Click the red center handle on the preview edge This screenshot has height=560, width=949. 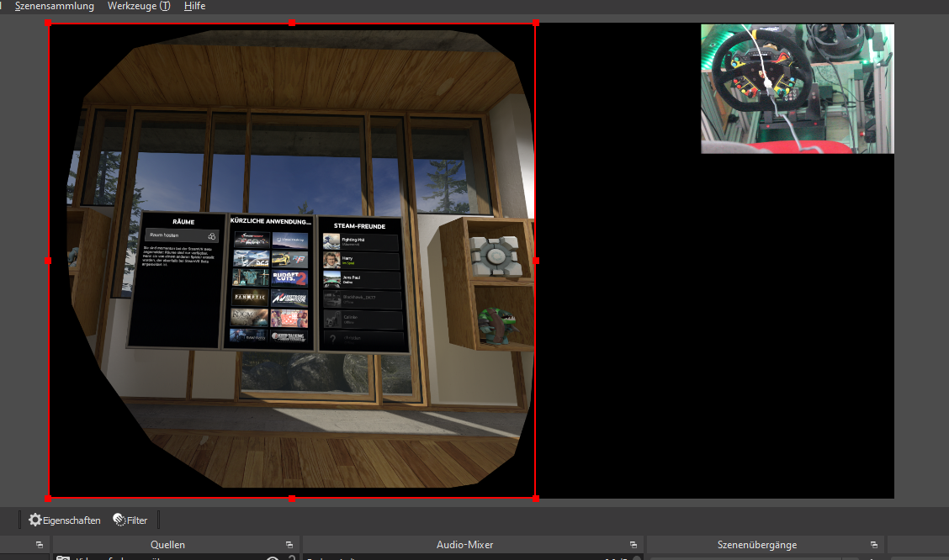coord(292,496)
